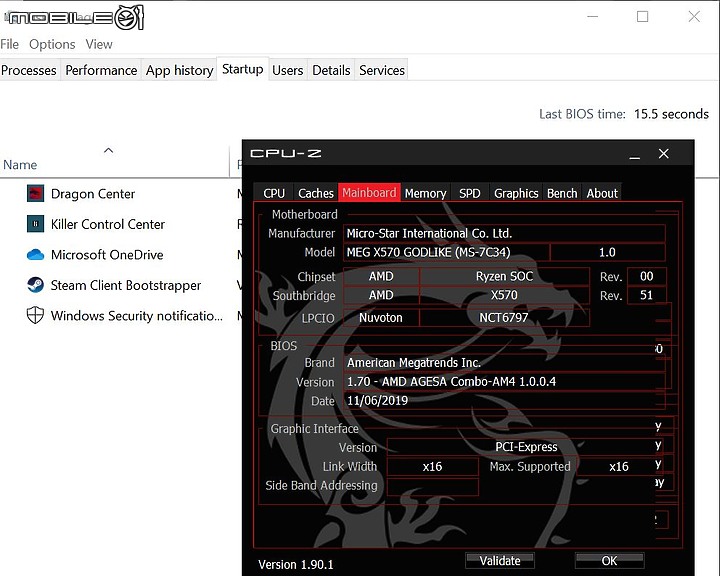Open CPU-Z Caches tab
Viewport: 720px width, 576px height.
[316, 193]
